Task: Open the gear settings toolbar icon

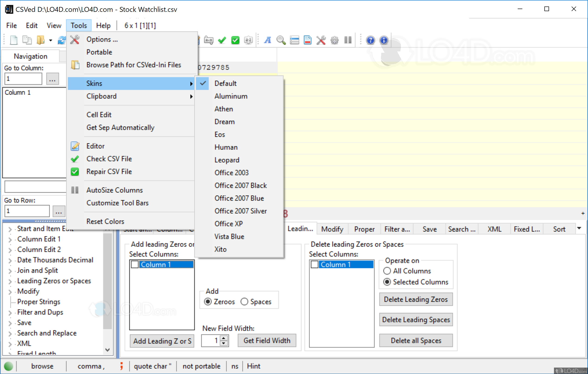Action: pos(334,40)
